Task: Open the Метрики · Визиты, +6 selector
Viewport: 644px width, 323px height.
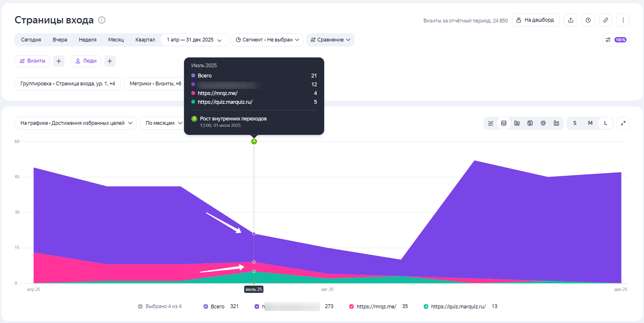Action: [x=155, y=84]
